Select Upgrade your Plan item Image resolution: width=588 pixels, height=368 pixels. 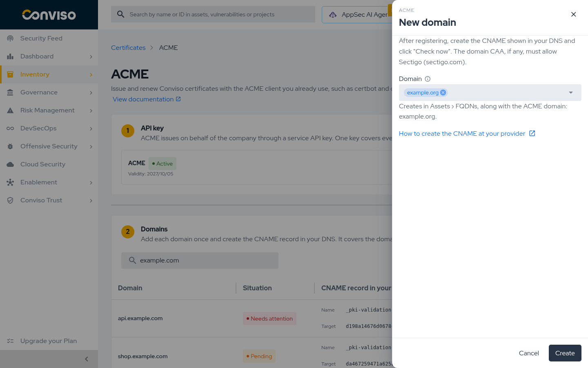point(49,341)
